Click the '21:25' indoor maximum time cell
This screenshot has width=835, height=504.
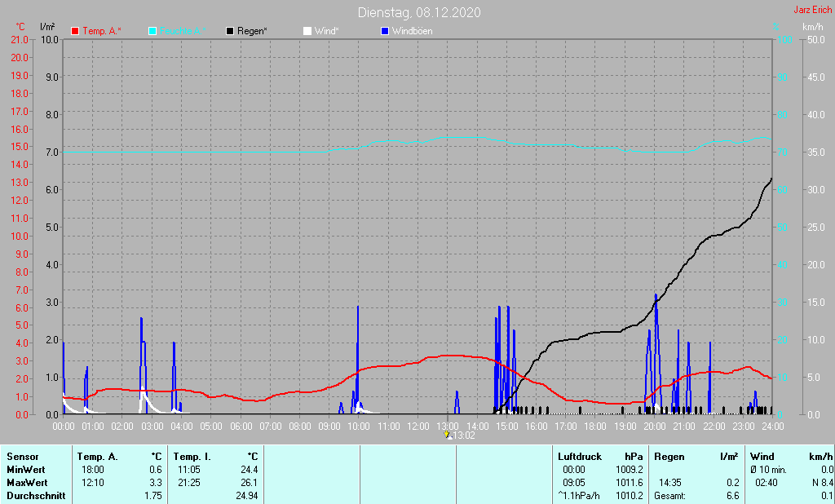[x=189, y=483]
